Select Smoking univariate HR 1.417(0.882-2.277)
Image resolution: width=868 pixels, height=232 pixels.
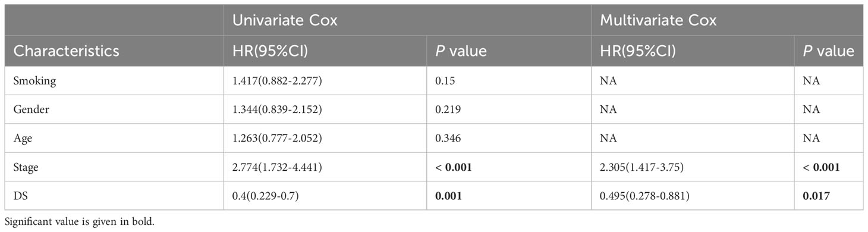[277, 81]
